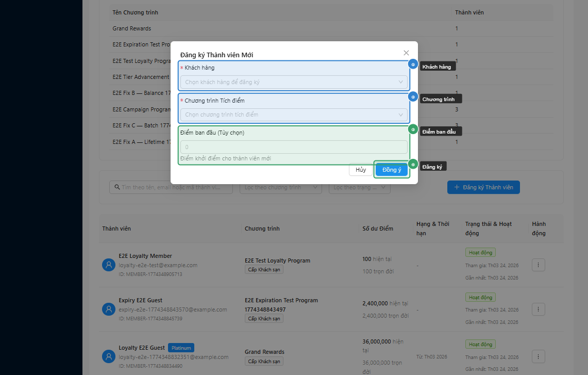Click the blue badge beside Chương trình label

(x=413, y=96)
